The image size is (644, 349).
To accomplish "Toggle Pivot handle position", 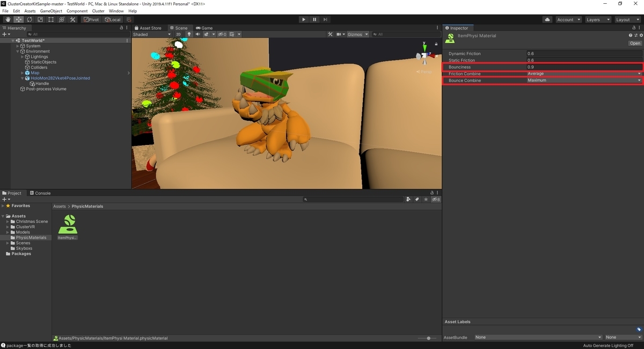I will point(92,19).
